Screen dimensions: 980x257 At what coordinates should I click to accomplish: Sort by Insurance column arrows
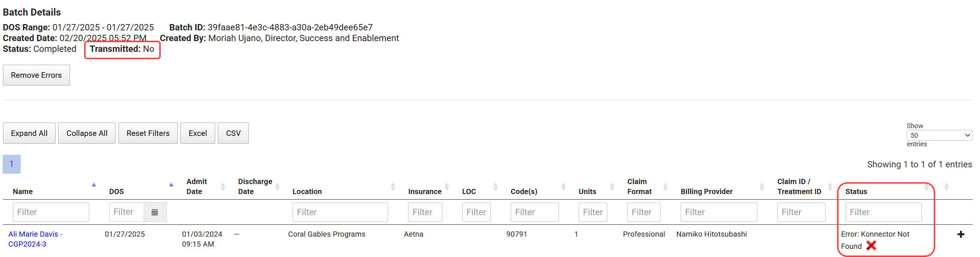click(447, 187)
